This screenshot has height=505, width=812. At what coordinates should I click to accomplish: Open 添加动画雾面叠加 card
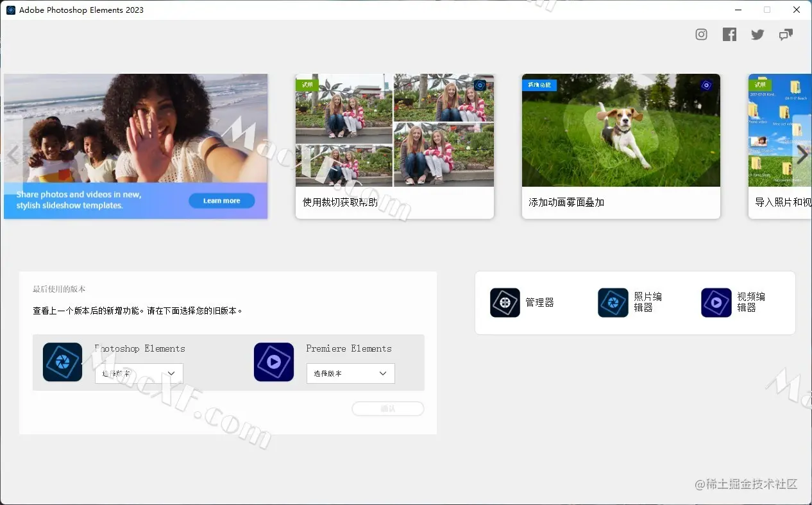[621, 146]
